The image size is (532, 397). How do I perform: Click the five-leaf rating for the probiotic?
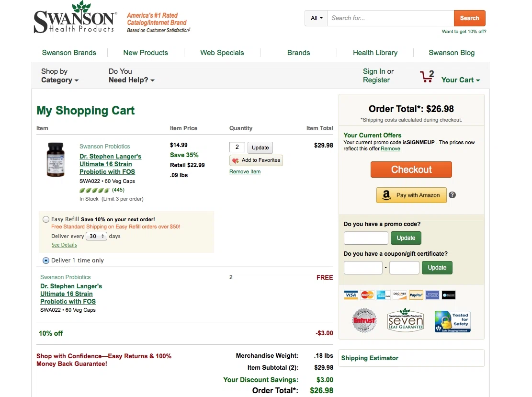pyautogui.click(x=95, y=190)
